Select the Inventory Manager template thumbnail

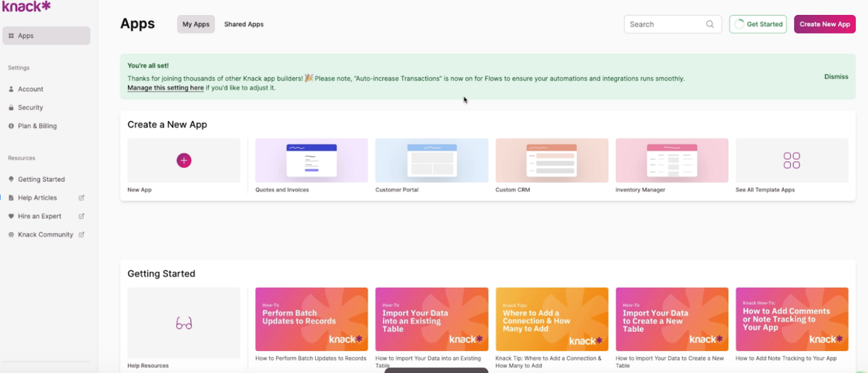672,160
